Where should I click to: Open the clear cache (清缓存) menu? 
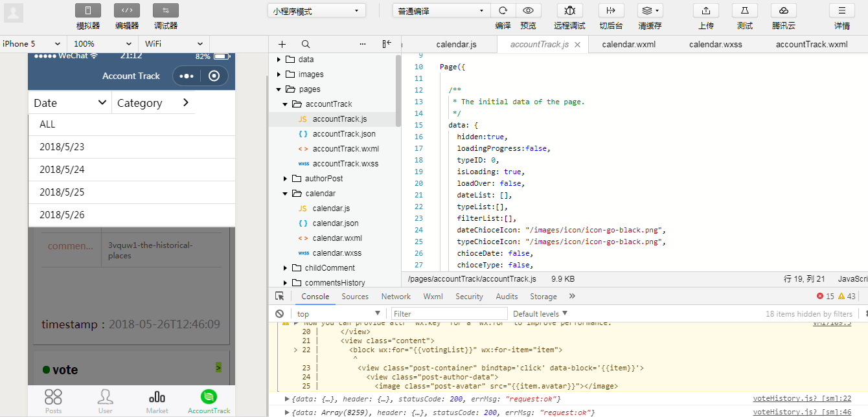(650, 10)
